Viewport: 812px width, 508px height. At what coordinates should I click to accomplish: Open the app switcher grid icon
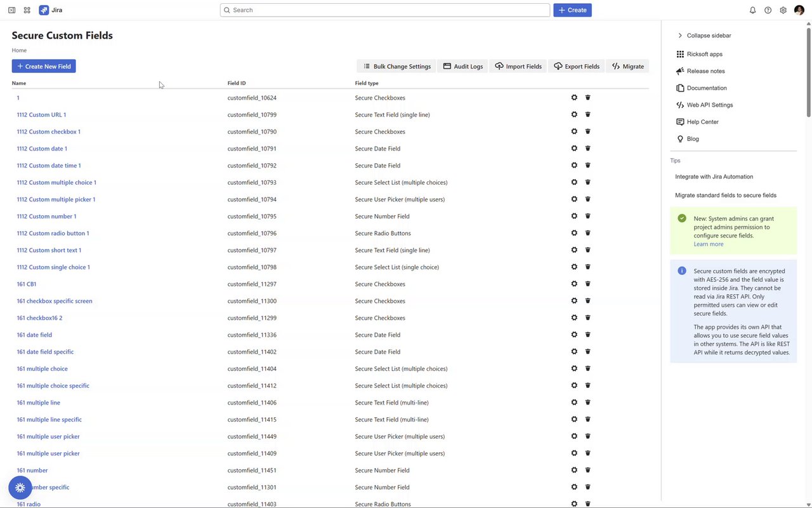pos(27,10)
